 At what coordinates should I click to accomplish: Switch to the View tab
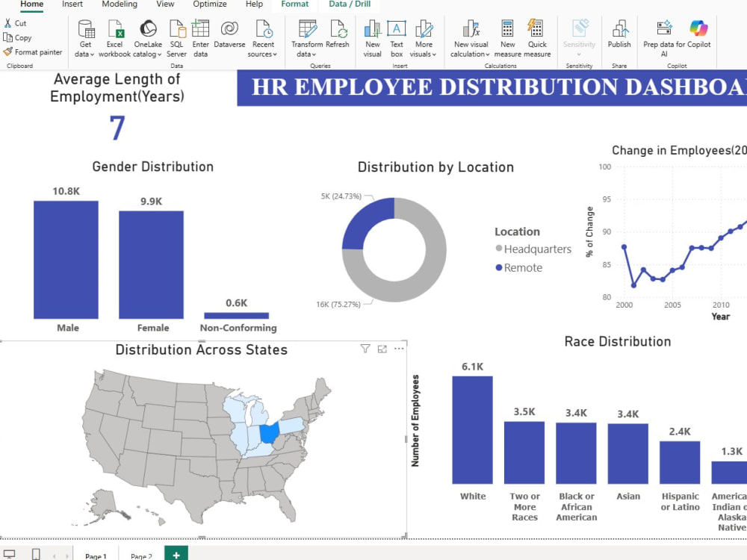point(165,4)
